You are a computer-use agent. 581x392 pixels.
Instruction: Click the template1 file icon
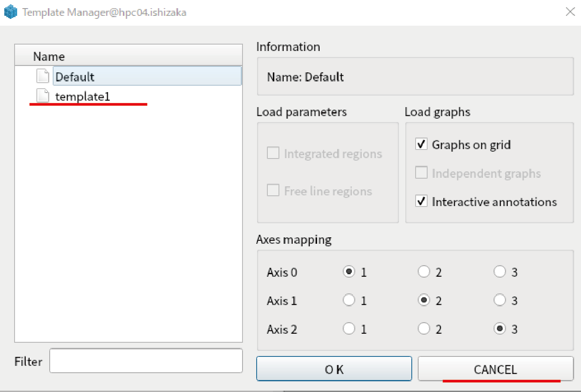[43, 96]
